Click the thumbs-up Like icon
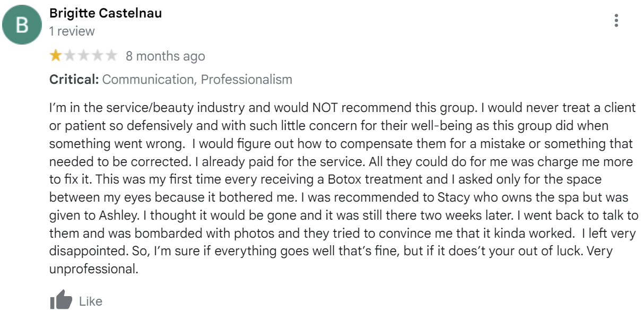The height and width of the screenshot is (320, 644). coord(61,300)
